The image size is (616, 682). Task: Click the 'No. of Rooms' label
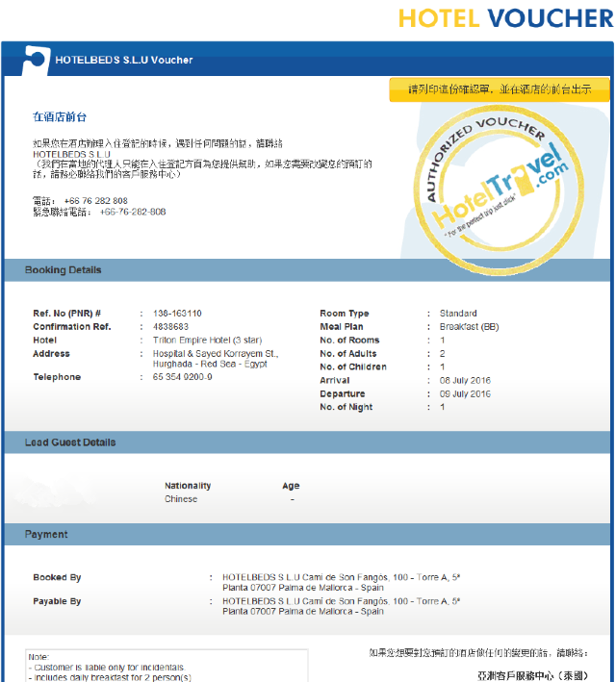pyautogui.click(x=349, y=341)
